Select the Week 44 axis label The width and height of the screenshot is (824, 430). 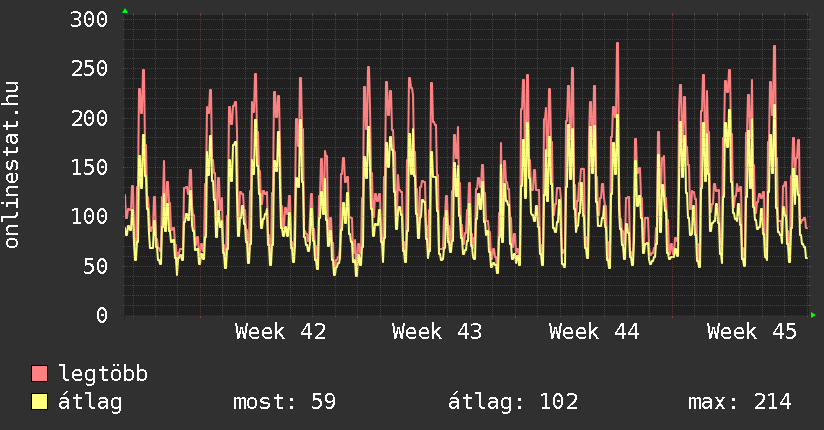[594, 332]
